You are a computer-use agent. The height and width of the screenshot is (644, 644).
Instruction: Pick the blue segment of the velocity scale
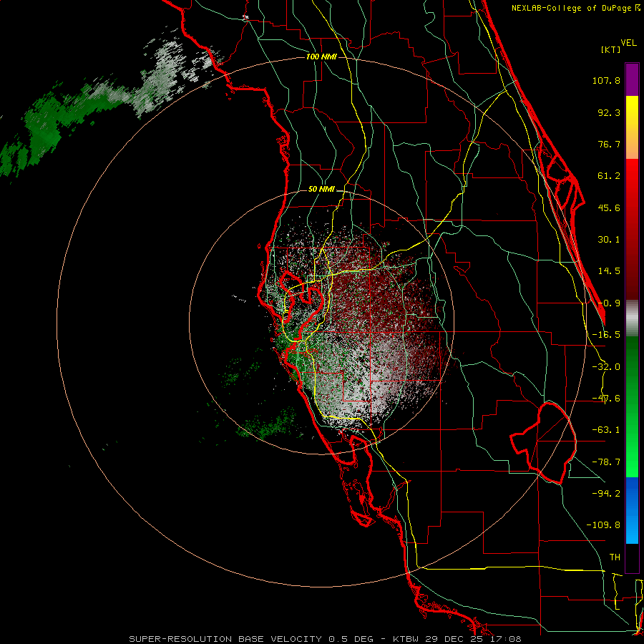pyautogui.click(x=632, y=510)
